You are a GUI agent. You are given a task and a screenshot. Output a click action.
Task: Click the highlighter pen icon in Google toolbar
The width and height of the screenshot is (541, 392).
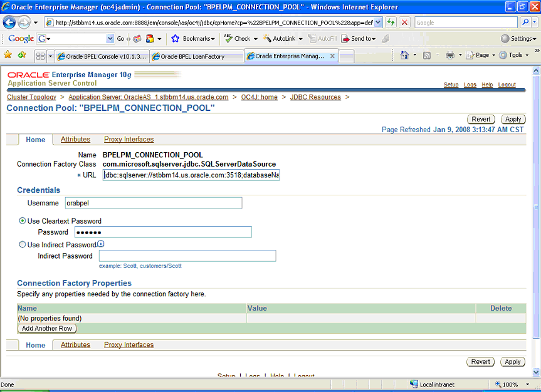[x=386, y=39]
